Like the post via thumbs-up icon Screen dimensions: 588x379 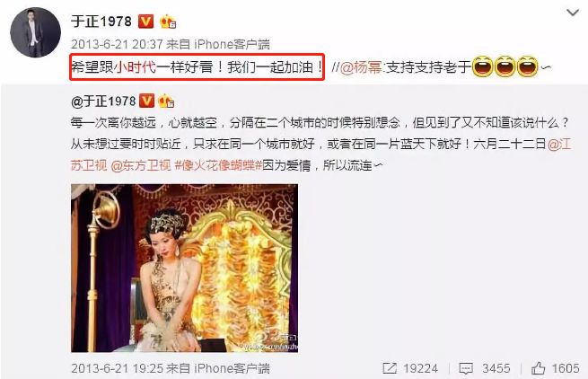(x=538, y=368)
